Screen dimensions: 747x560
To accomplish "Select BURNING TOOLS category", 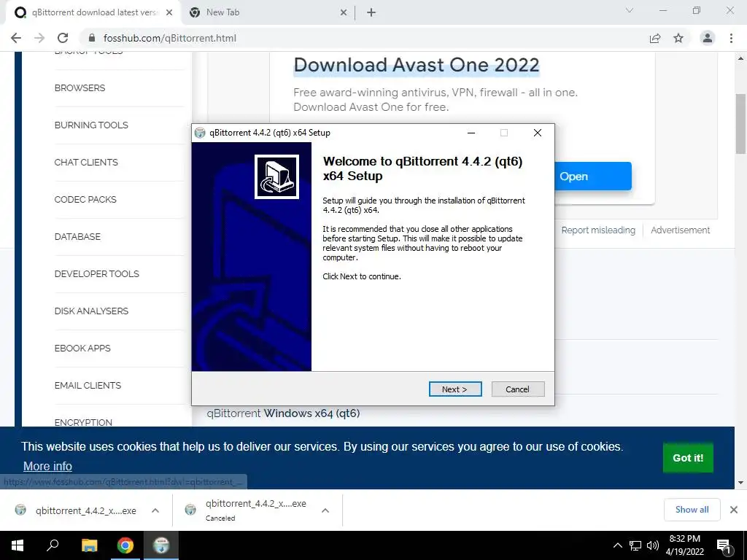I will (x=91, y=125).
